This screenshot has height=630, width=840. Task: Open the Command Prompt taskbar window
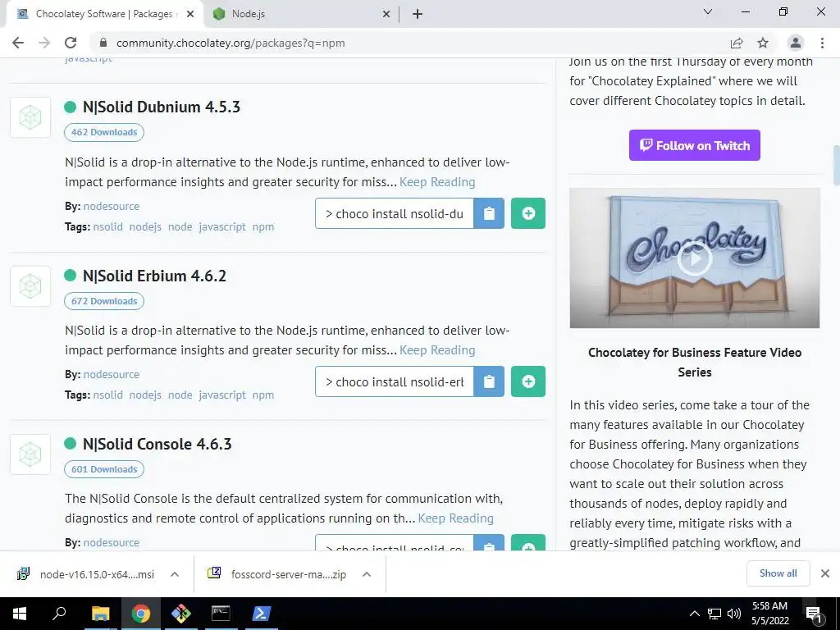pos(221,614)
